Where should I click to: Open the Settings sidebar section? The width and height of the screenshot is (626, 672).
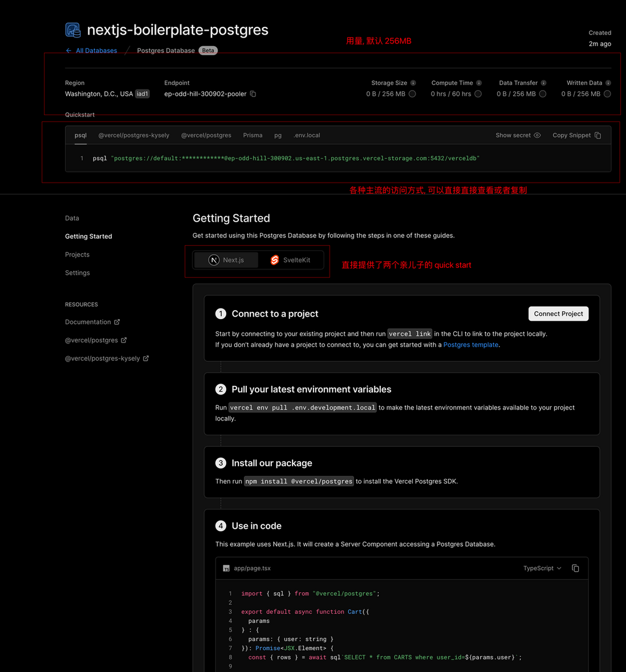click(78, 272)
